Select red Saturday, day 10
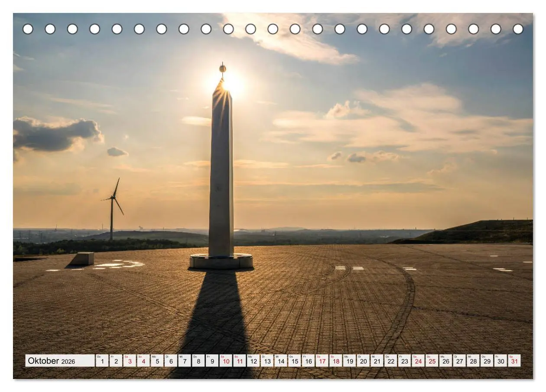546x392 pixels. 226,360
